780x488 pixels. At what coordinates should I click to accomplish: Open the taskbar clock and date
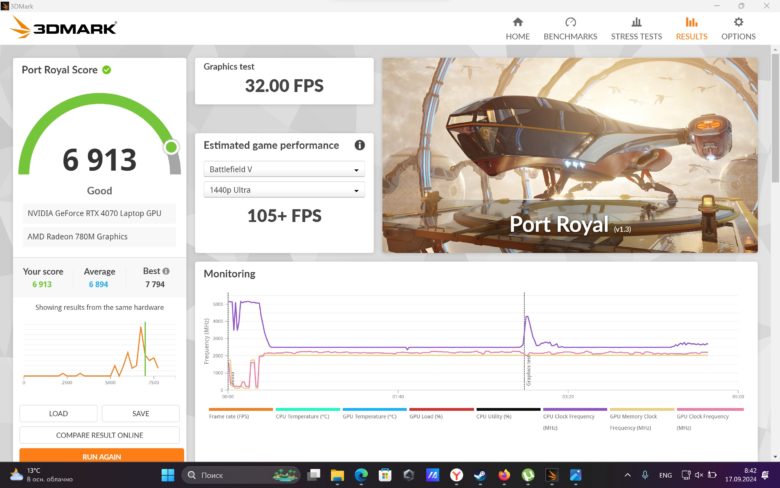(x=740, y=475)
